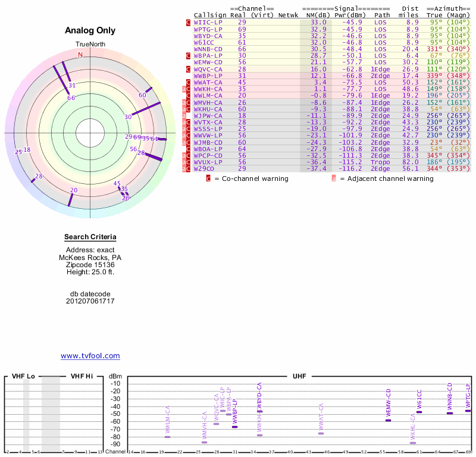Select channel 66 label on the radar plot
Screen dimensions: 476x457
pyautogui.click(x=71, y=98)
